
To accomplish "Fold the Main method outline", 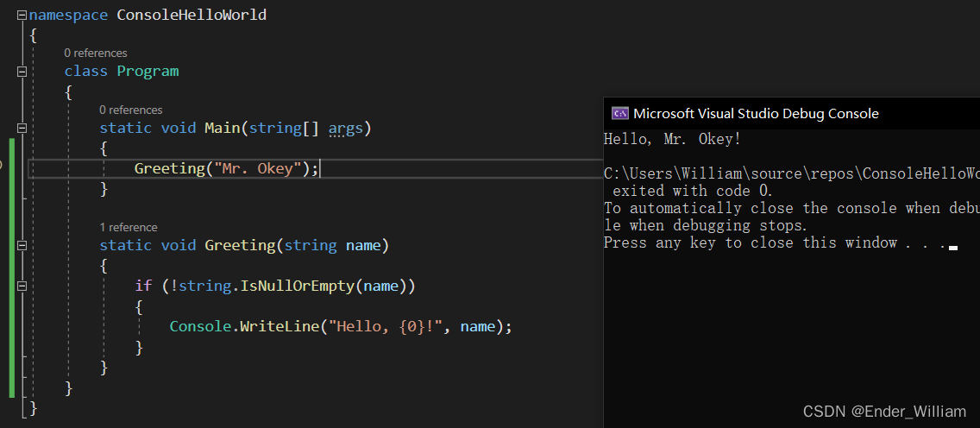I will coord(22,129).
